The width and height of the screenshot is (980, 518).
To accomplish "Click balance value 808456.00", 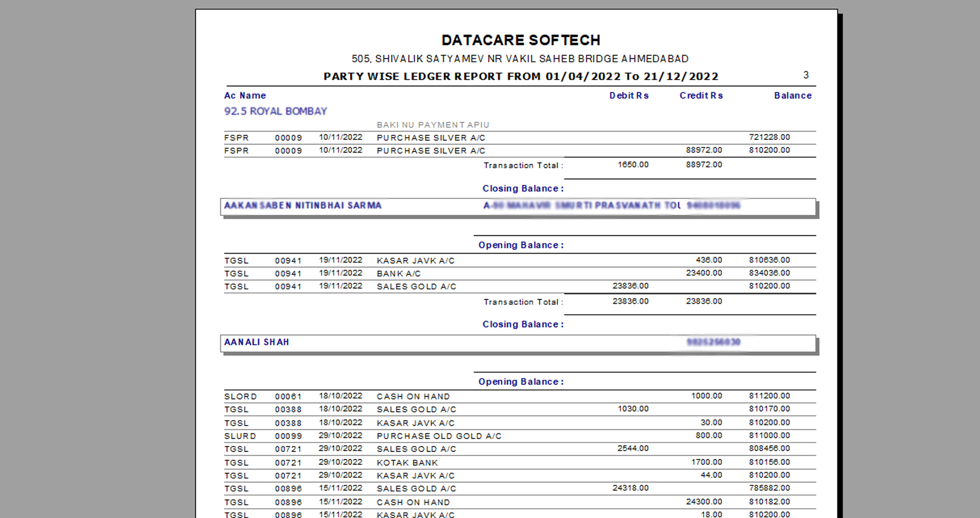I will coord(769,449).
